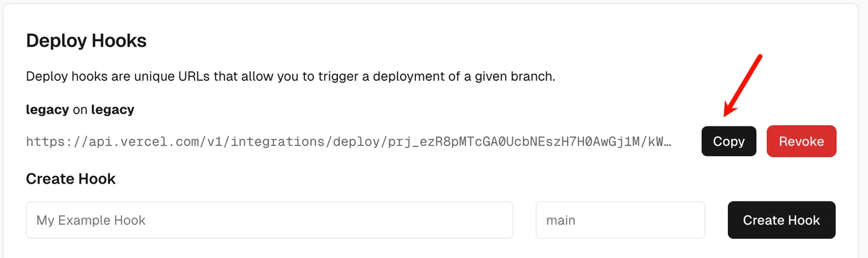Screen dimensions: 868x258
Task: Select the main branch input field
Action: (620, 220)
